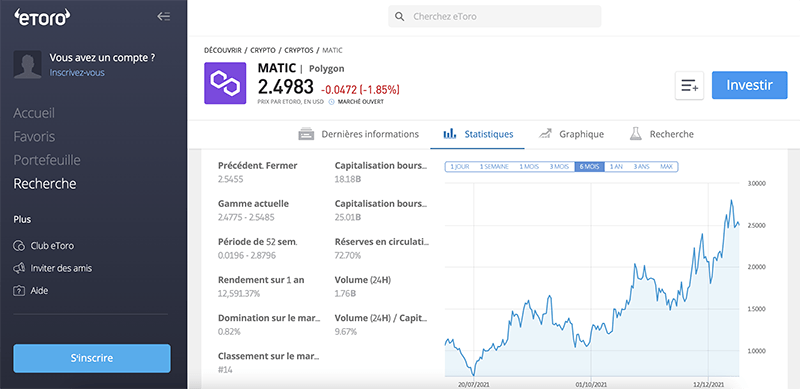Select the 1 AN chart range
This screenshot has height=389, width=800.
[616, 167]
